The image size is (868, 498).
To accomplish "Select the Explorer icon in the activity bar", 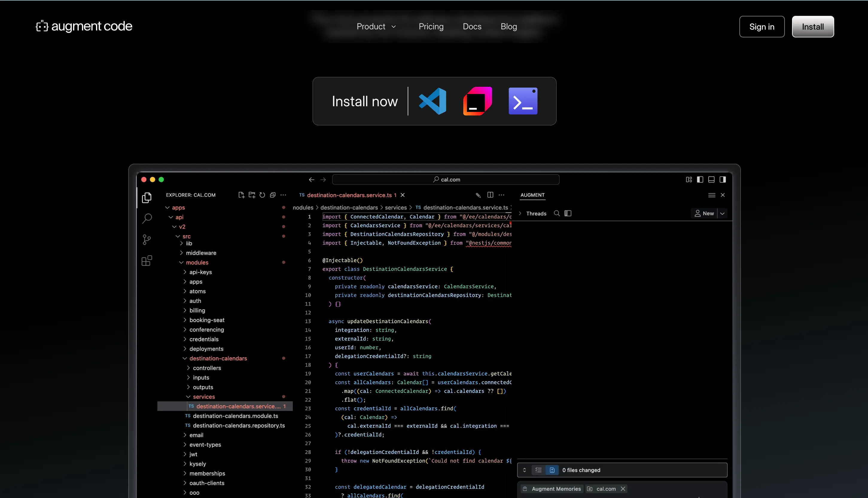I will point(147,198).
